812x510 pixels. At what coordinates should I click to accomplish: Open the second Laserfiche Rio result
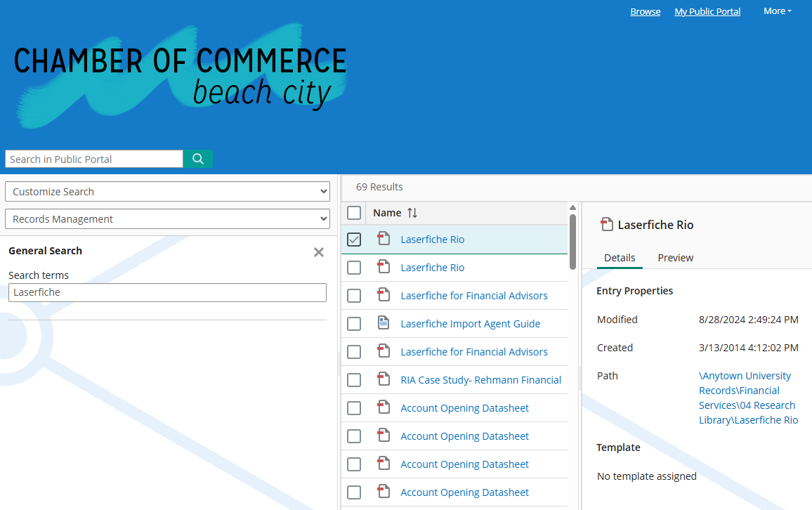pyautogui.click(x=433, y=268)
